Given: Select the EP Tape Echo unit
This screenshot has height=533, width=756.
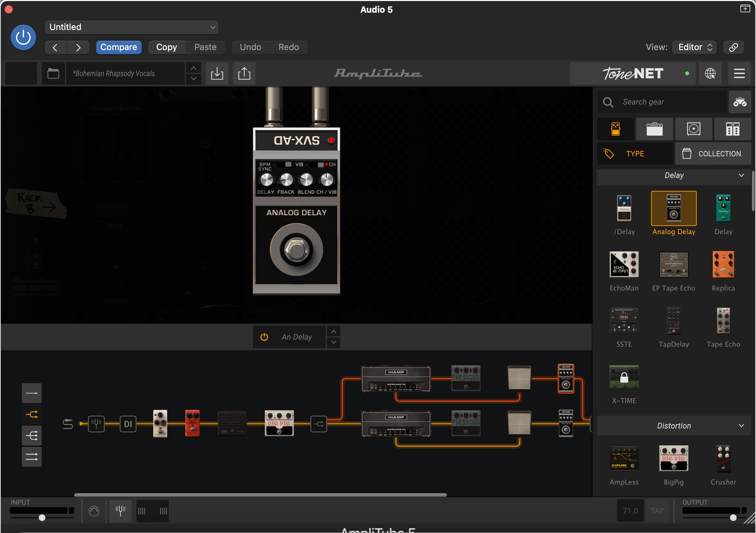Looking at the screenshot, I should click(x=674, y=265).
